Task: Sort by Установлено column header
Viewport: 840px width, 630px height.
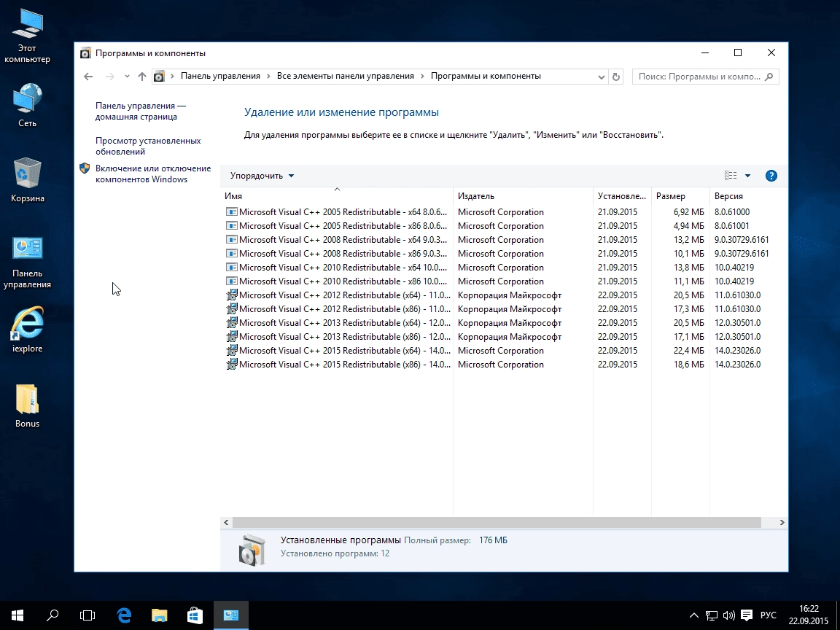Action: 622,196
